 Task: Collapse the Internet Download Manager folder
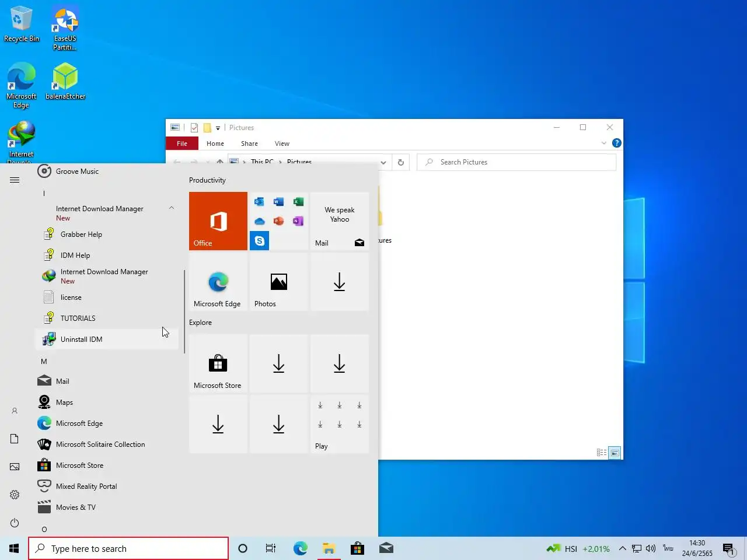(x=107, y=213)
